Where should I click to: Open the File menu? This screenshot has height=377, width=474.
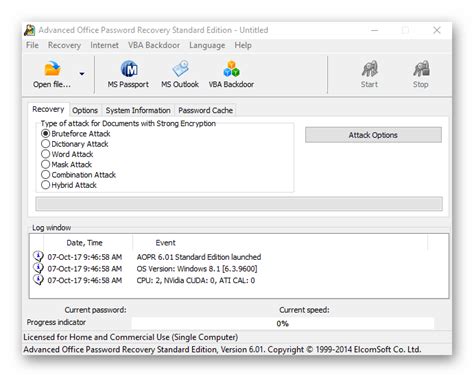click(32, 45)
